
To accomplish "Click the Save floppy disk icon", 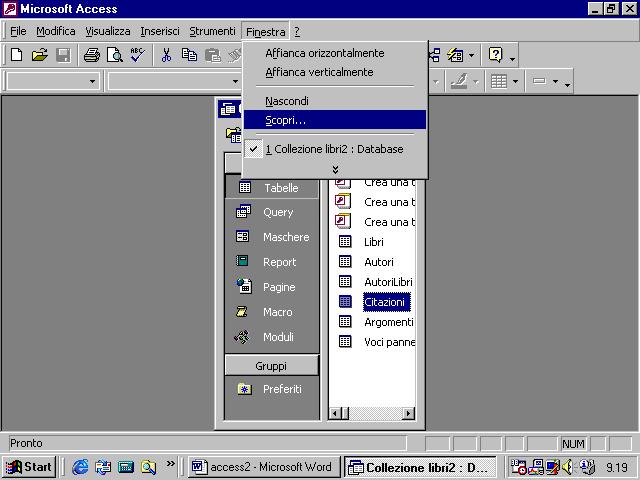I will [x=63, y=55].
